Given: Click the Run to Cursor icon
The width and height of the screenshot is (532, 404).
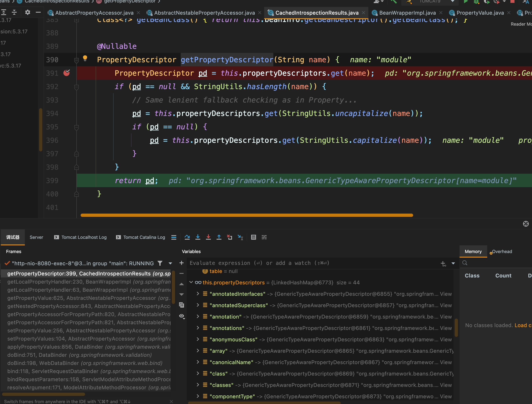Looking at the screenshot, I should pos(240,237).
